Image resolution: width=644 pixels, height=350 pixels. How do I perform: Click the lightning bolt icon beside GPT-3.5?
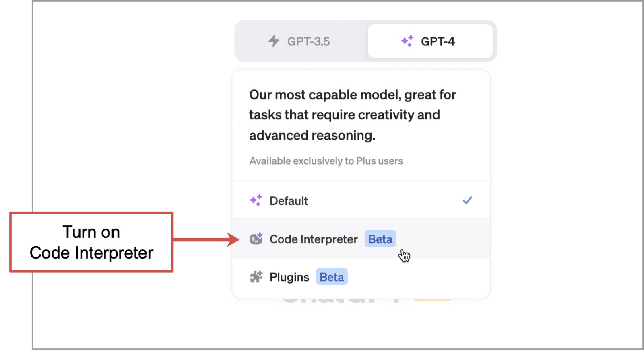[274, 41]
